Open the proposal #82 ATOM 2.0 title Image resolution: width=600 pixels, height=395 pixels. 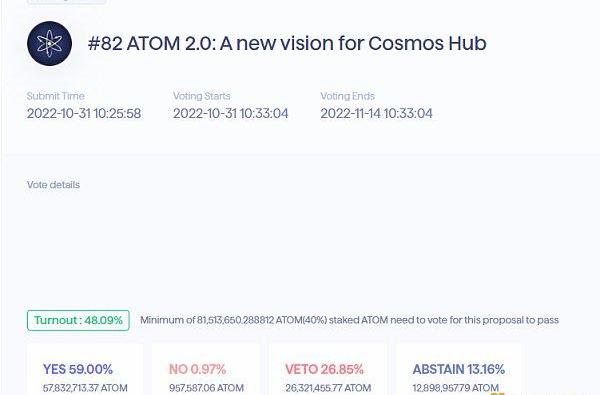pyautogui.click(x=287, y=43)
